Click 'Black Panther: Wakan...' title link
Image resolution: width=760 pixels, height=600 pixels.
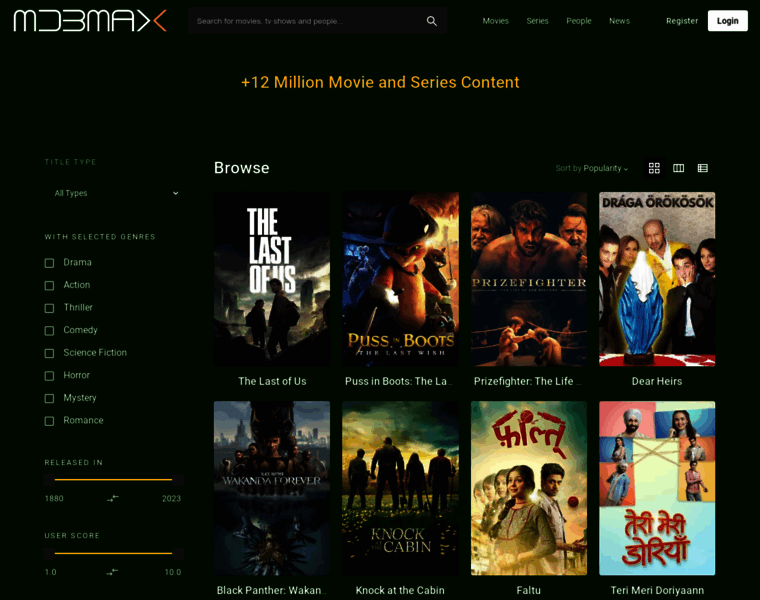(x=271, y=590)
